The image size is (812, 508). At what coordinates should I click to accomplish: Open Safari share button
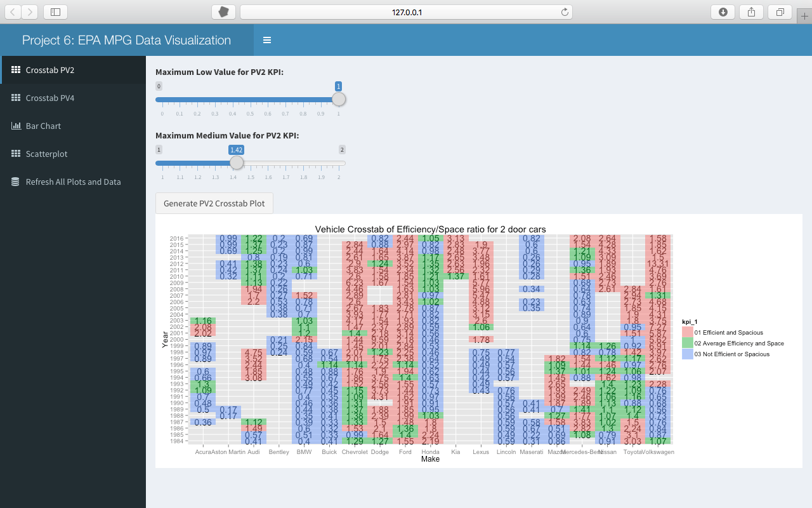(751, 11)
